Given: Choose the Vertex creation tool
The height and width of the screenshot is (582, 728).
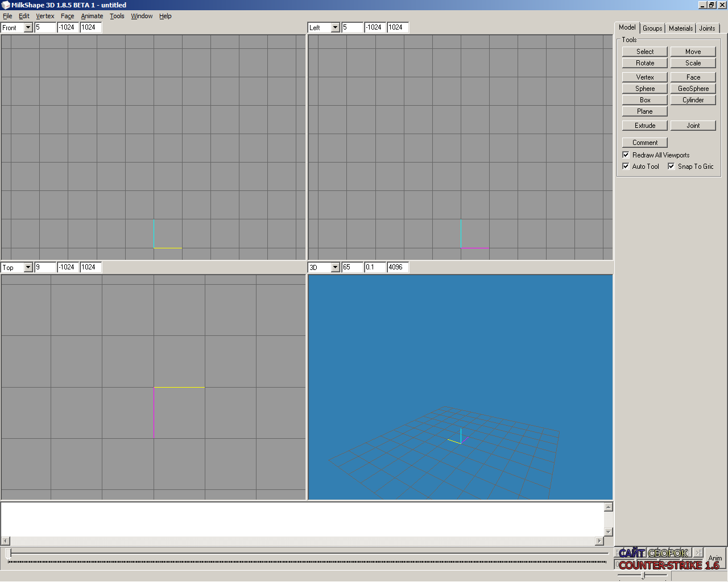Looking at the screenshot, I should pyautogui.click(x=644, y=77).
